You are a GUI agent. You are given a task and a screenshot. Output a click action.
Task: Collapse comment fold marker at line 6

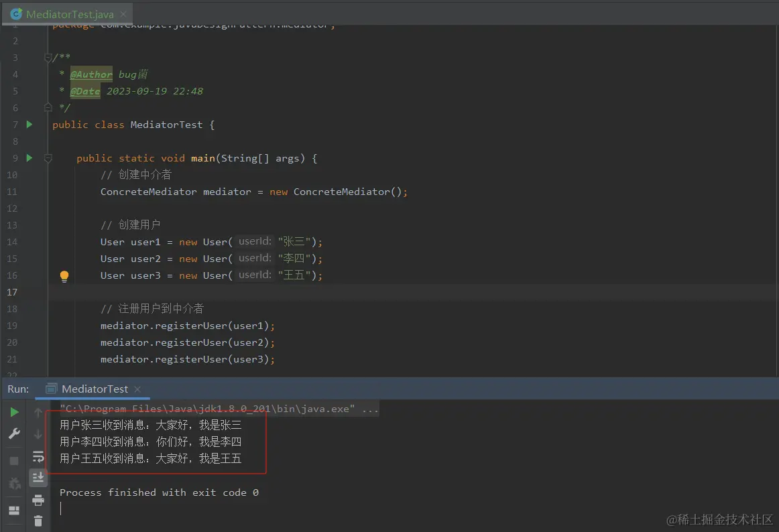48,107
